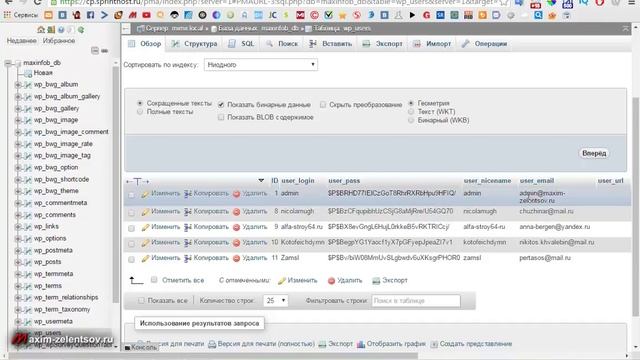Open the Консоль bar
Viewport: 640px width, 360px height.
pyautogui.click(x=140, y=347)
